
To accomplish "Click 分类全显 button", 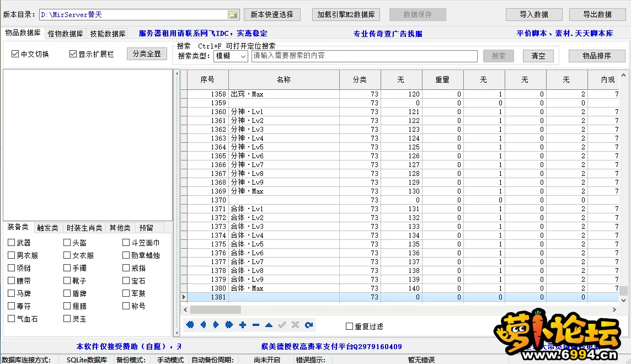I will pos(147,54).
